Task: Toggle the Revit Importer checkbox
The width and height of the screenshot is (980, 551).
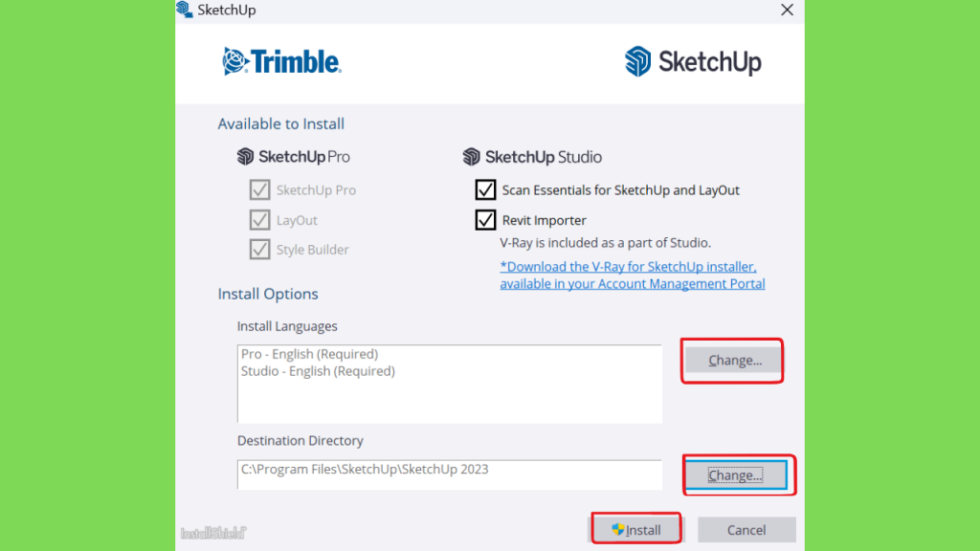Action: tap(485, 220)
